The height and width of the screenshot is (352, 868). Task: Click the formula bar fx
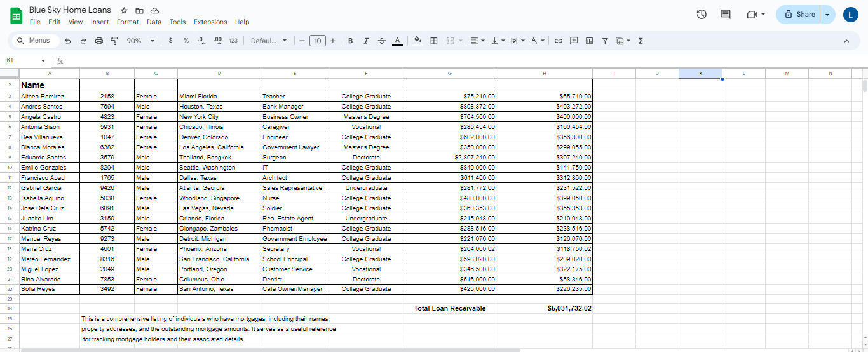(60, 61)
